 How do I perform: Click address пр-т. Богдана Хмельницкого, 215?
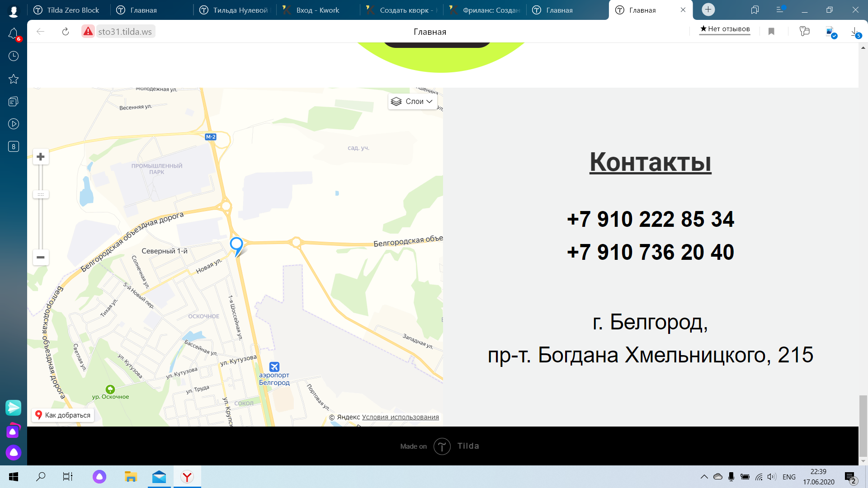coord(651,355)
